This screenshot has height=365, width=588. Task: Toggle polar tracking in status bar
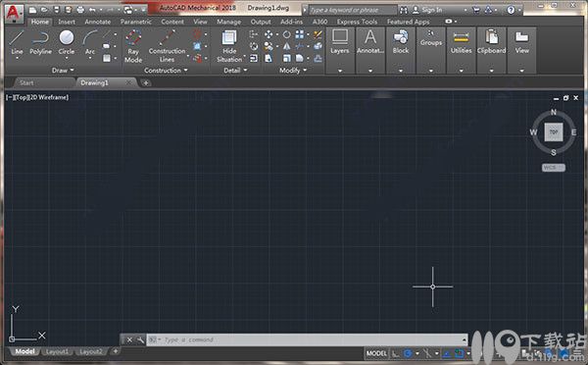(x=408, y=353)
